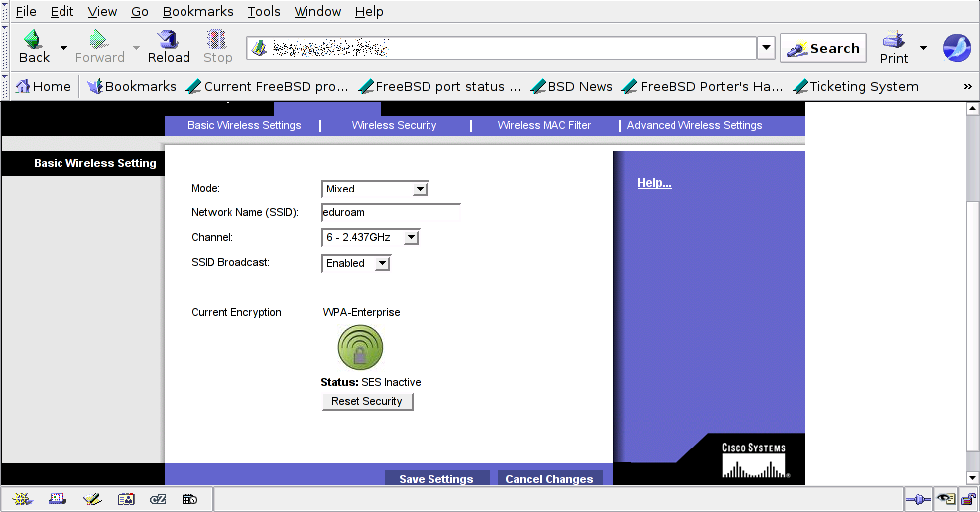Click the Back navigation button
The image size is (980, 512).
click(x=34, y=46)
